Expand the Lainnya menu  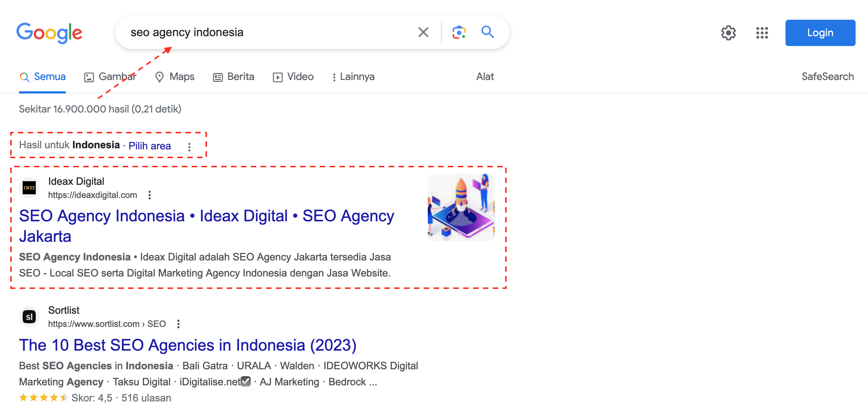pyautogui.click(x=353, y=77)
